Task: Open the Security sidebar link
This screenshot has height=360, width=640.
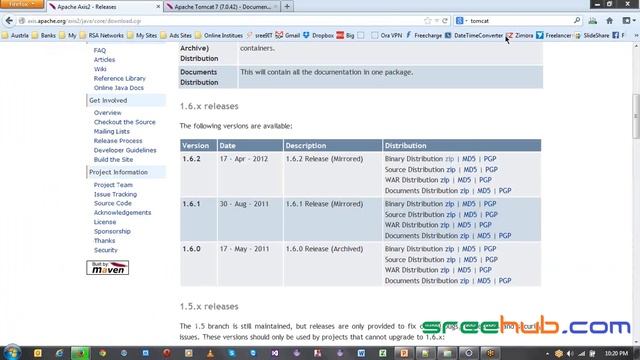Action: tap(106, 250)
